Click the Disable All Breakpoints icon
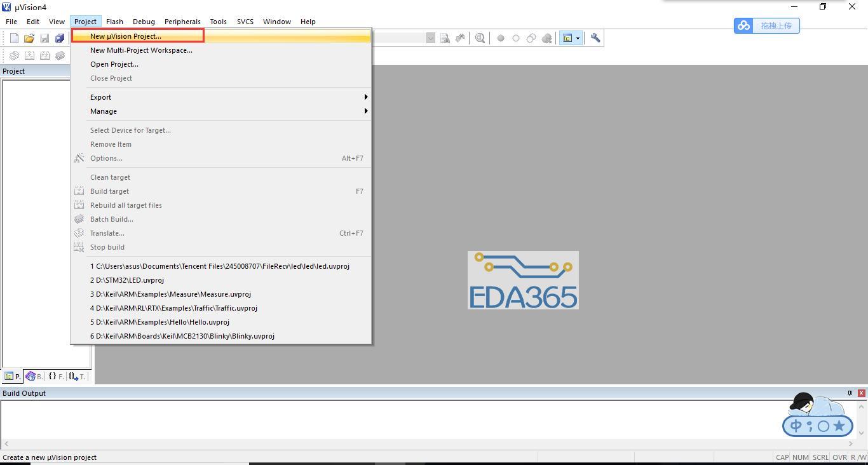Image resolution: width=868 pixels, height=465 pixels. [531, 38]
